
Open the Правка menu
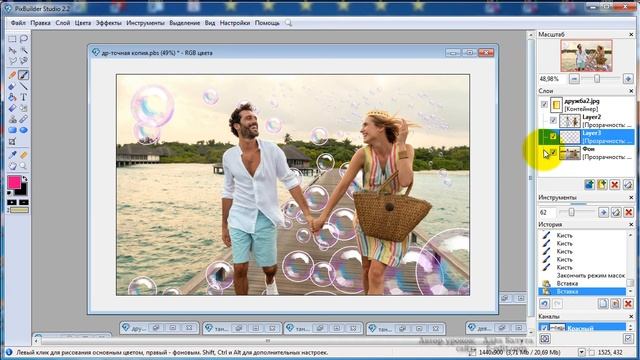point(40,23)
